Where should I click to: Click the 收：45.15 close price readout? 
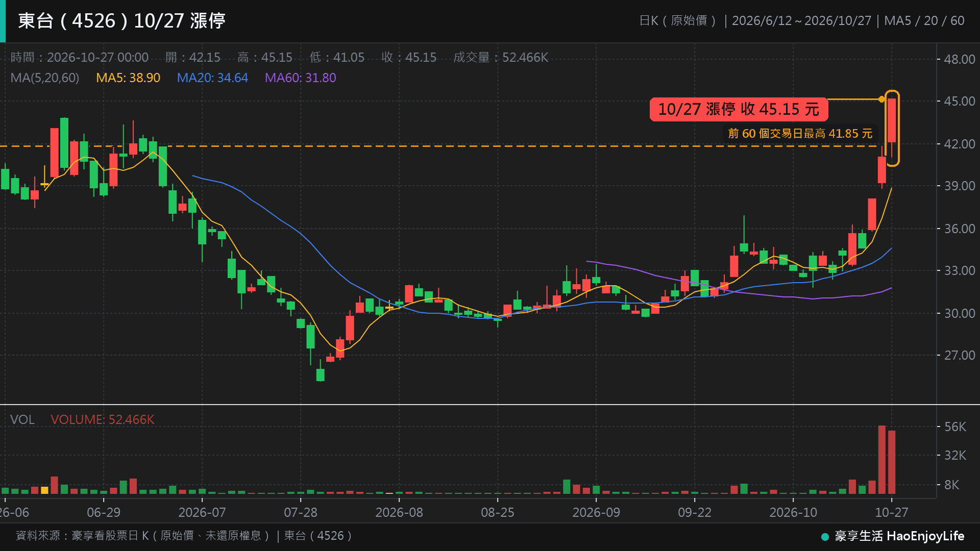tap(409, 57)
